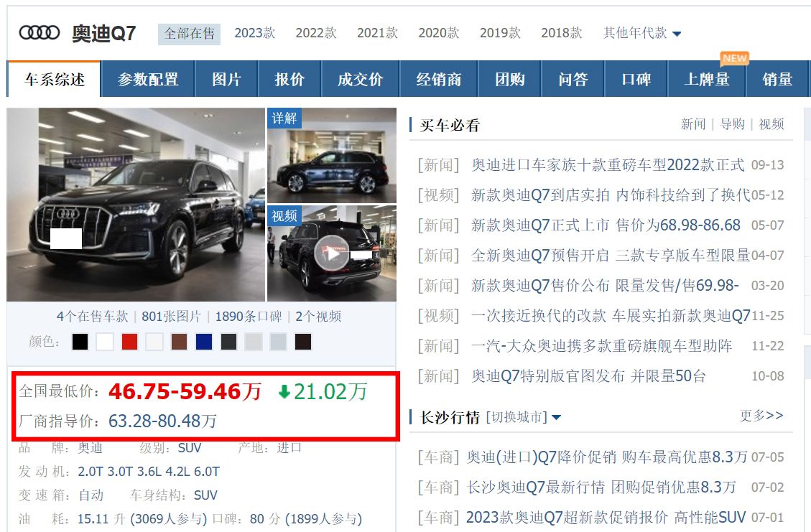Screen dimensions: 811x532
Task: Pick the dark gray color swatch
Action: pos(228,342)
